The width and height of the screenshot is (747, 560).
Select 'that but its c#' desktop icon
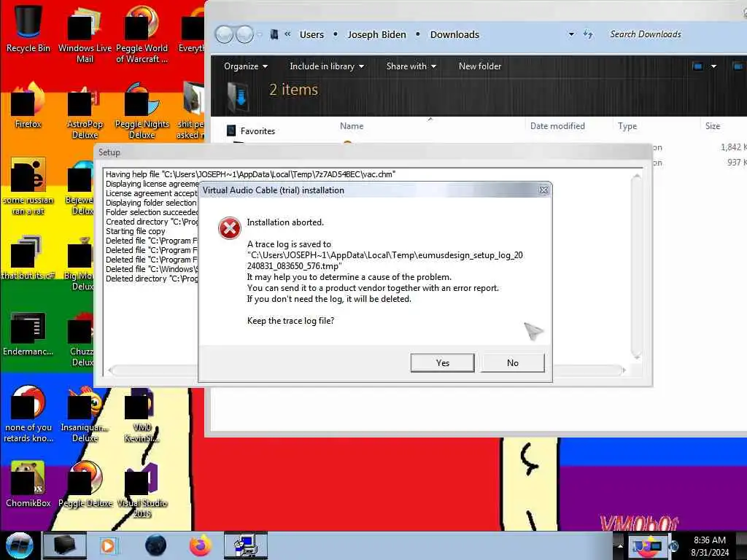click(x=28, y=257)
